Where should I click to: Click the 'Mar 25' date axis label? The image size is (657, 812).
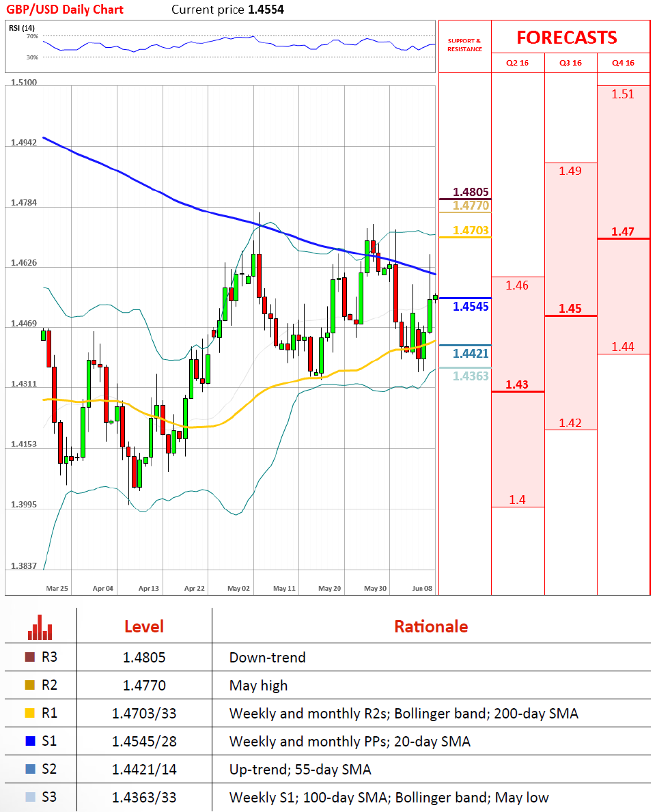click(x=57, y=588)
